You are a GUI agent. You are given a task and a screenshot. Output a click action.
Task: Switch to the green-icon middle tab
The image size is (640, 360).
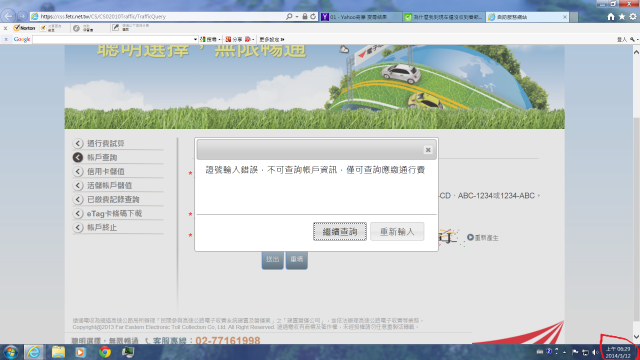pos(444,17)
